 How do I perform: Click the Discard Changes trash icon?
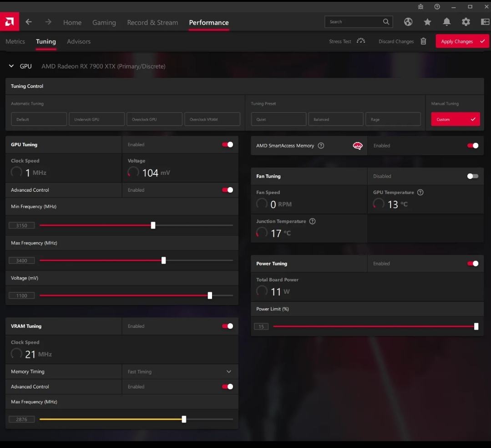pyautogui.click(x=423, y=41)
